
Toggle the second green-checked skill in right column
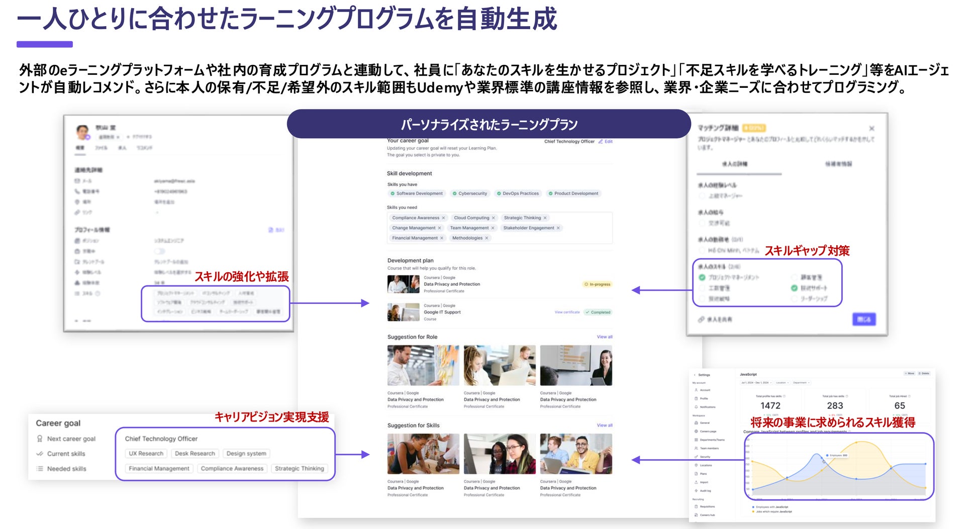tap(794, 288)
